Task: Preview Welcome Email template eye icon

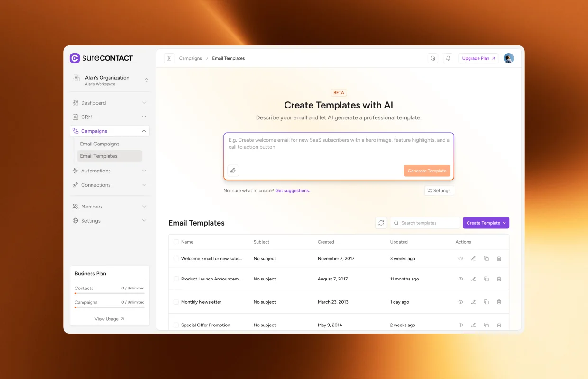Action: [460, 259]
